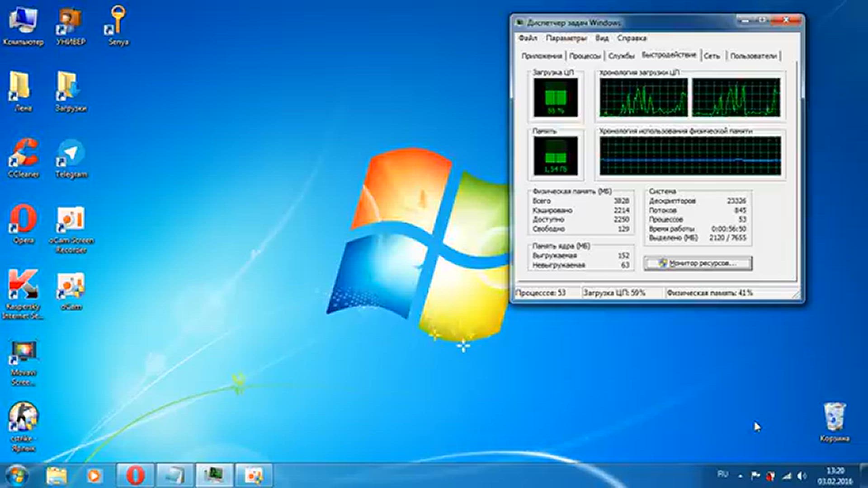
Task: Click the Монитор ресурсов button
Action: [698, 263]
